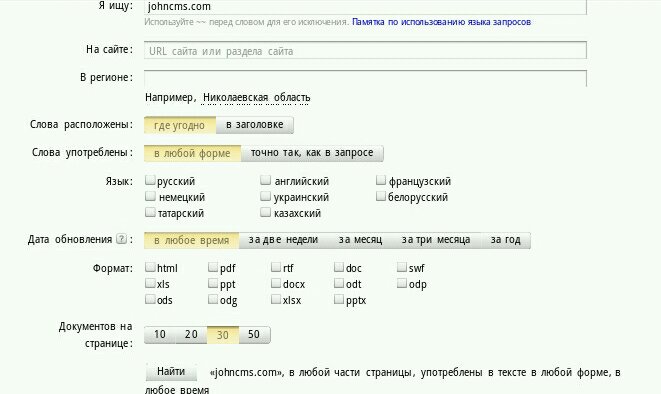Select the 'в заголовке' word placement option
The height and width of the screenshot is (394, 661).
tap(255, 125)
